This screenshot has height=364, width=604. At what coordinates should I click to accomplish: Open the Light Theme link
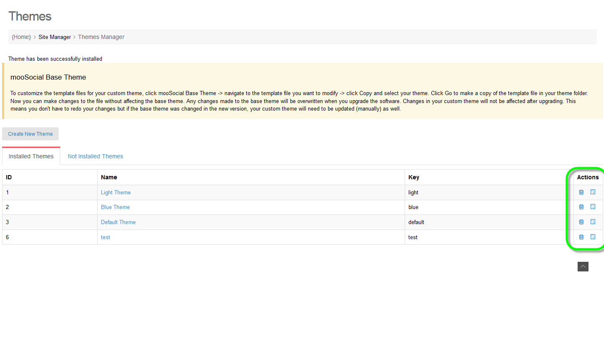click(116, 193)
